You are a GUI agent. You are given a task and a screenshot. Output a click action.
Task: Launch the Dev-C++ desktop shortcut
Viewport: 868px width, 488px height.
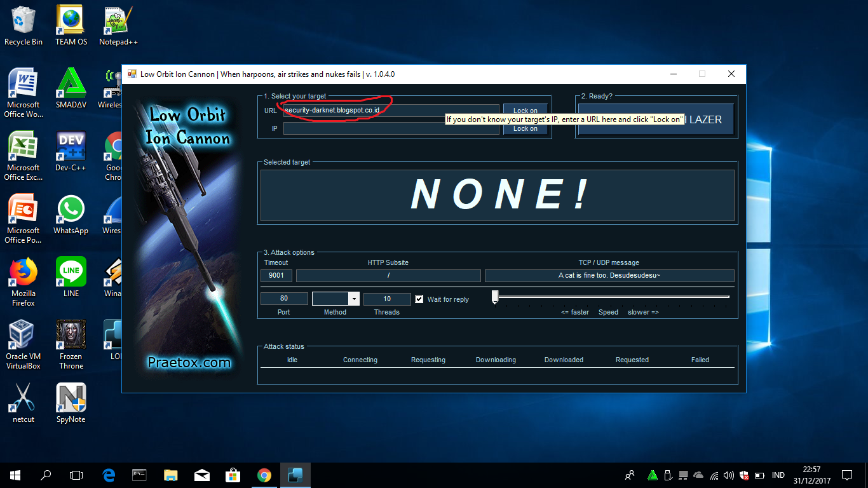tap(71, 151)
